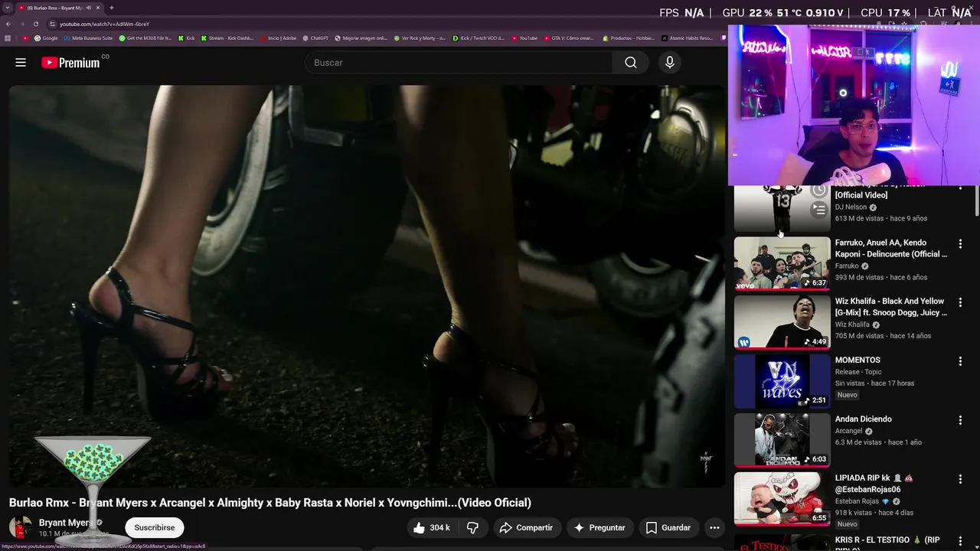Screen dimensions: 980x551
Task: Open Atomic Habits bookmark
Action: point(687,37)
